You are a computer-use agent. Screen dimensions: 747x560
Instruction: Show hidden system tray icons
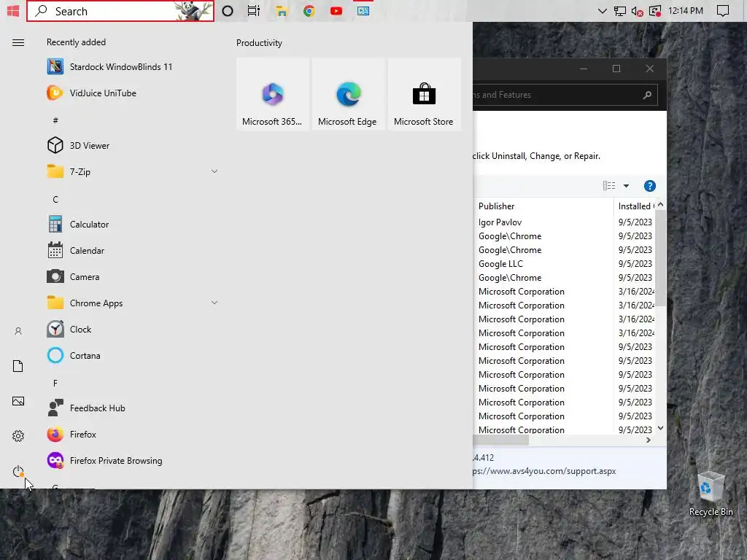(x=602, y=11)
